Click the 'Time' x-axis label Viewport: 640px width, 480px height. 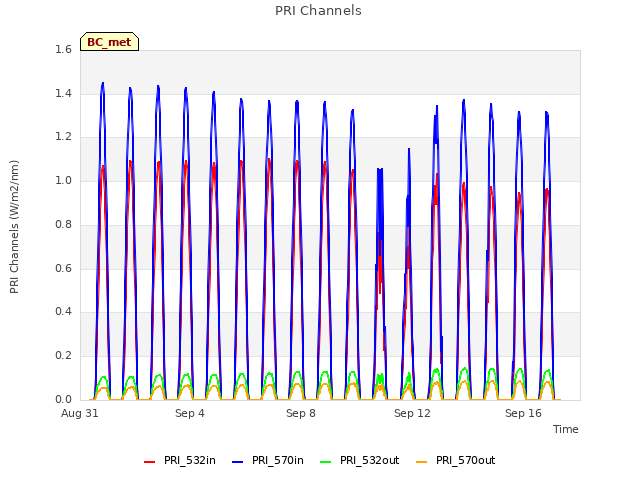(x=566, y=429)
